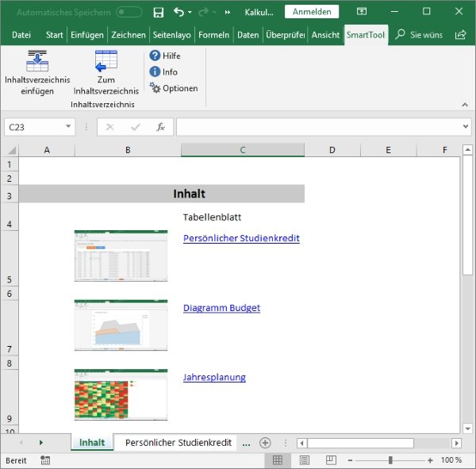This screenshot has height=469, width=476.
Task: Click the vertical scrollbar thumb
Action: pos(467,216)
